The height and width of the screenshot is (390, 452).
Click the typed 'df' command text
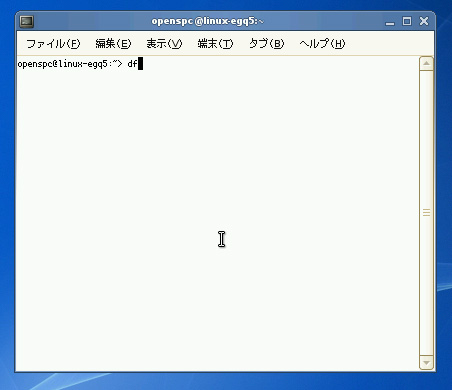pos(132,63)
